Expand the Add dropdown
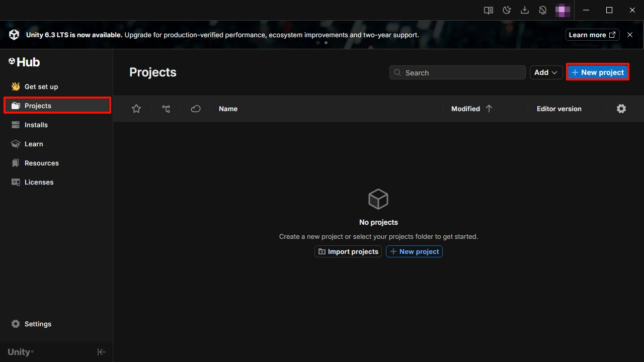Viewport: 644px width, 362px height. [546, 72]
